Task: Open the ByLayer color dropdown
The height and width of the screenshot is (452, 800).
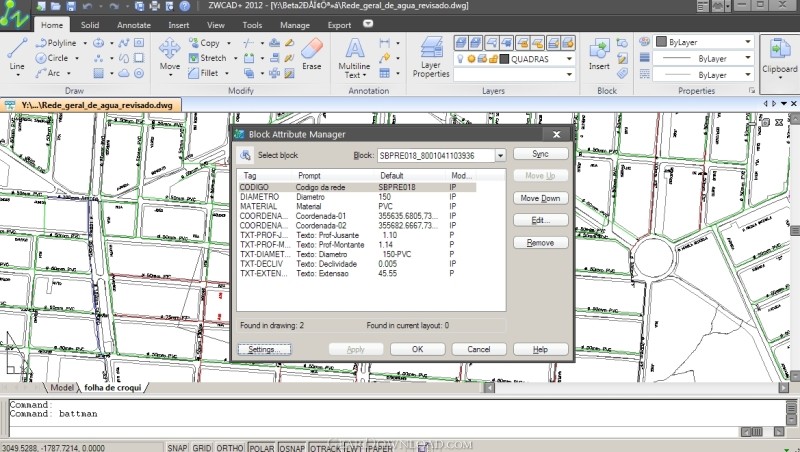Action: pos(748,42)
